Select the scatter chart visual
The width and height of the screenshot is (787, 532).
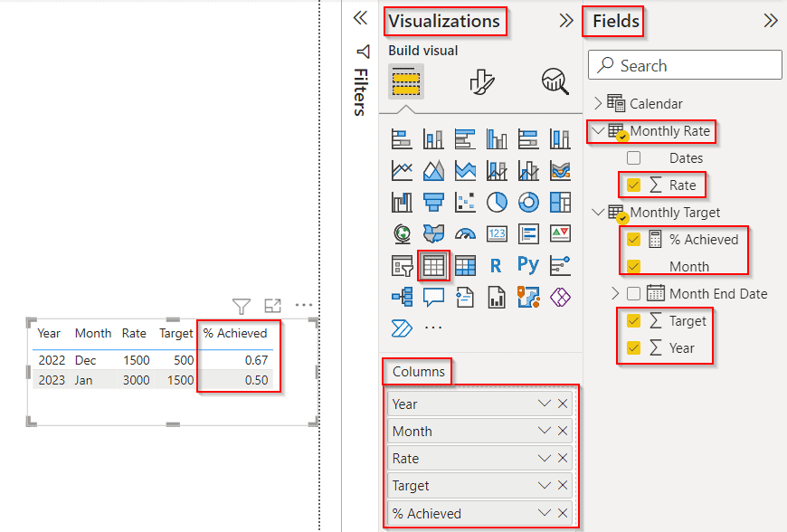click(465, 203)
